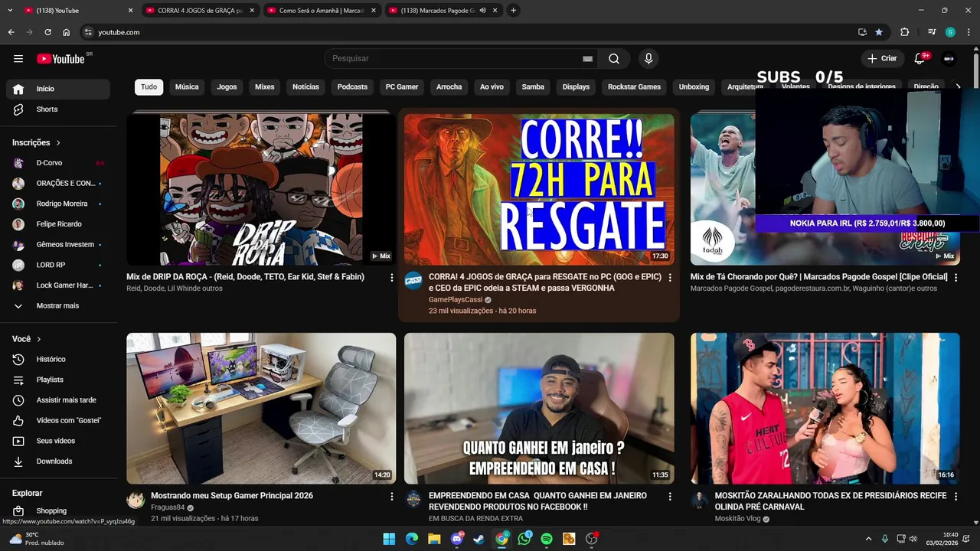Install app icon in the address bar
980x551 pixels.
862,32
